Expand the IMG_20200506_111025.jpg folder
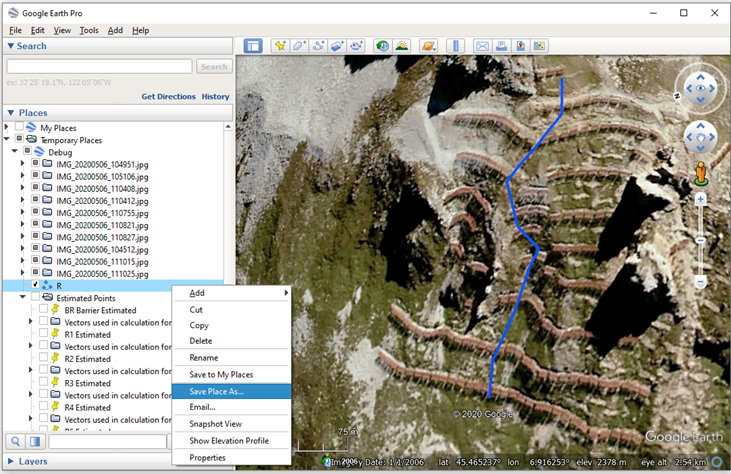 22,273
